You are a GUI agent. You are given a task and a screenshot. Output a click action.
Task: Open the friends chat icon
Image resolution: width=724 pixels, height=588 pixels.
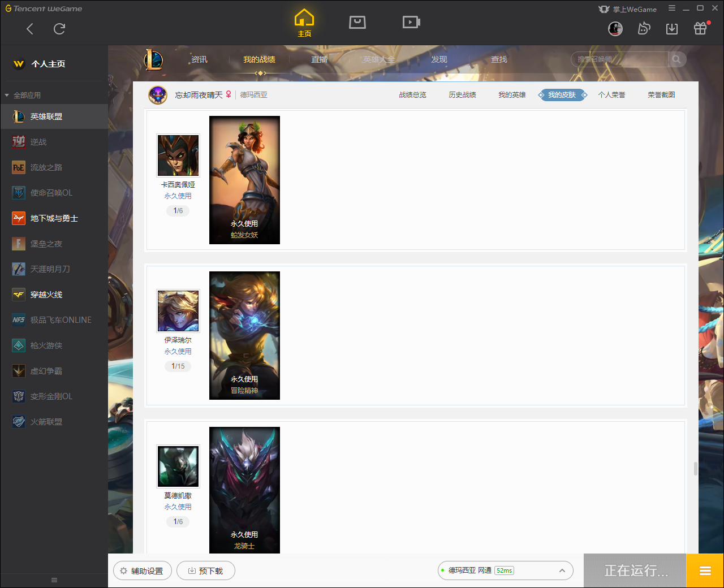pyautogui.click(x=644, y=29)
